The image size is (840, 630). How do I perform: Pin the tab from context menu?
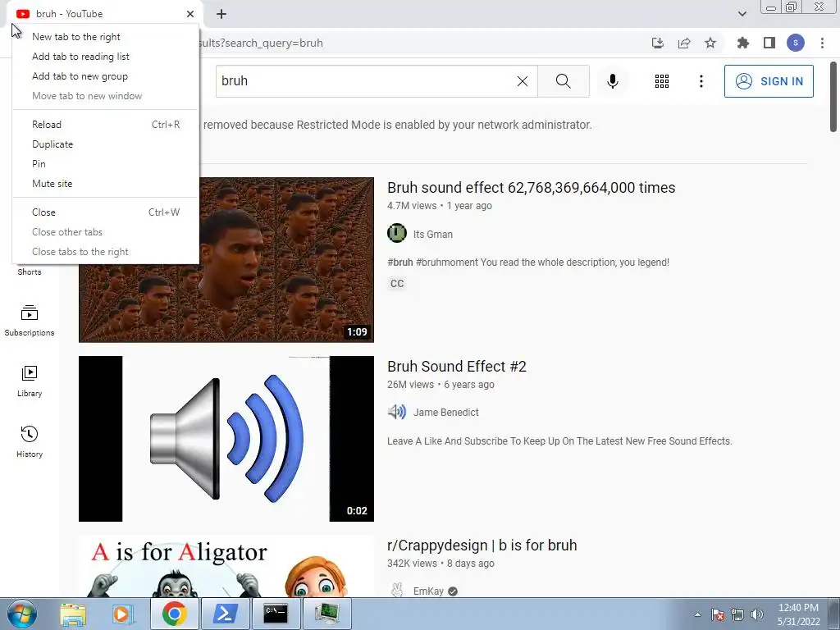pyautogui.click(x=106, y=164)
